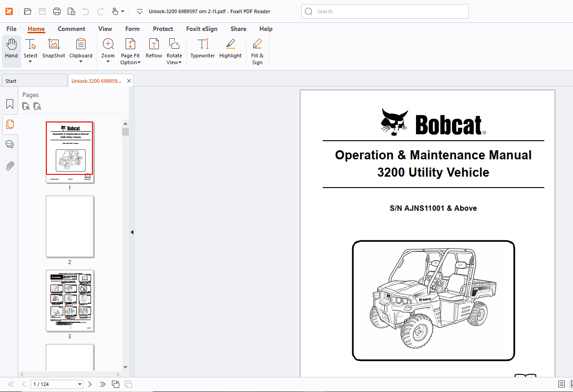Go to the previous page
This screenshot has height=392, width=573.
click(24, 384)
